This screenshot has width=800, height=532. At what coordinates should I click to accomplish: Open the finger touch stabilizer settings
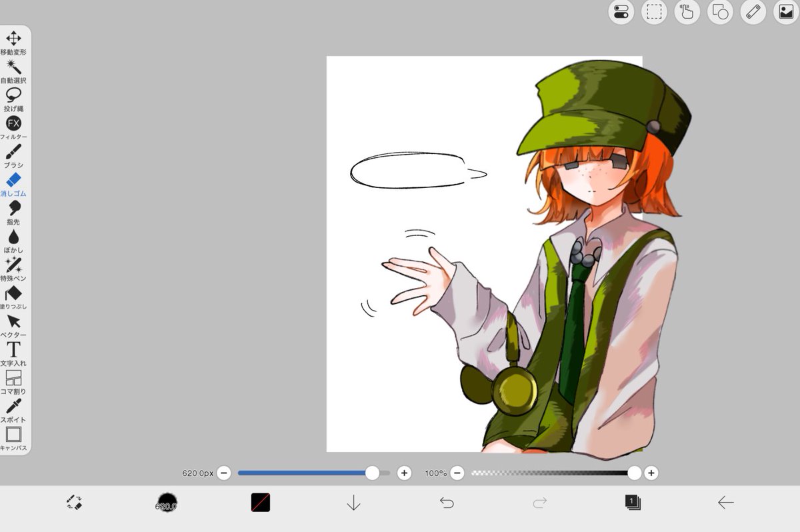point(687,11)
